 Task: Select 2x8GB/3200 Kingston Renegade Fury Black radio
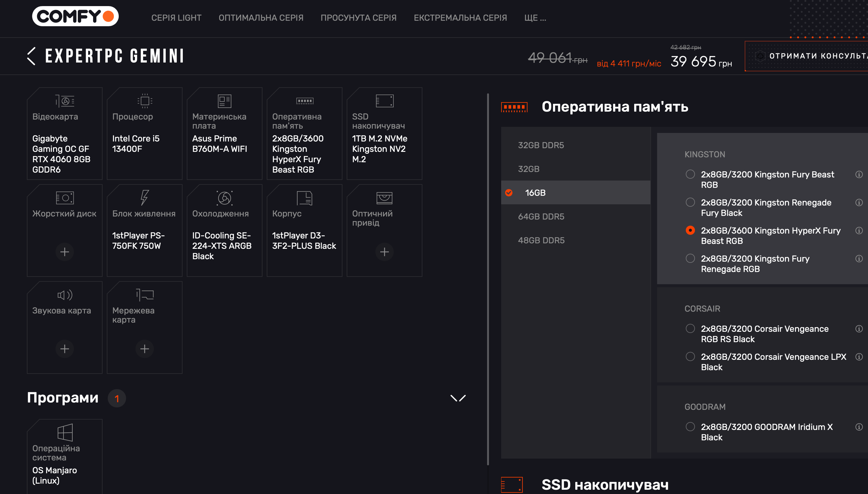pos(690,202)
